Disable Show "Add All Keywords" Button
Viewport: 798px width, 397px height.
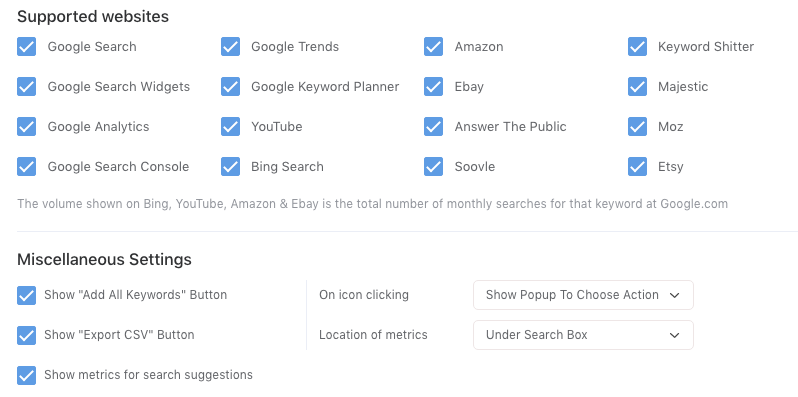26,295
